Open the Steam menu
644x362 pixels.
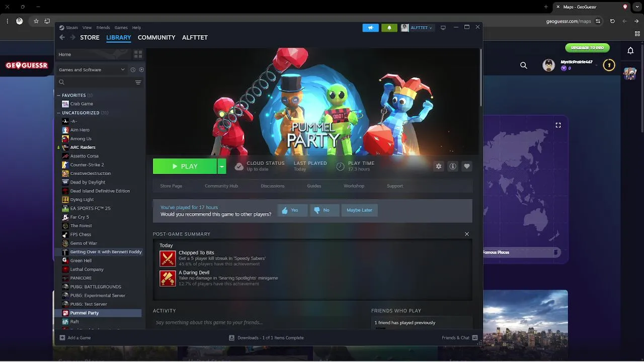point(72,28)
